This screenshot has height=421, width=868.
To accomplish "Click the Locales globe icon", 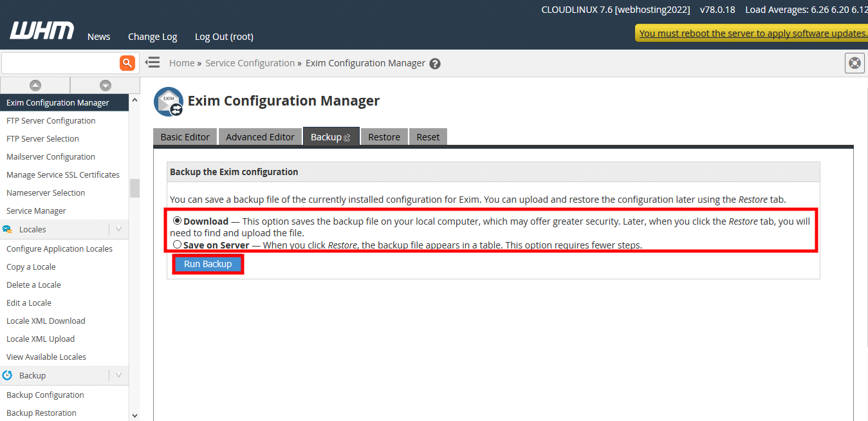I will click(8, 230).
